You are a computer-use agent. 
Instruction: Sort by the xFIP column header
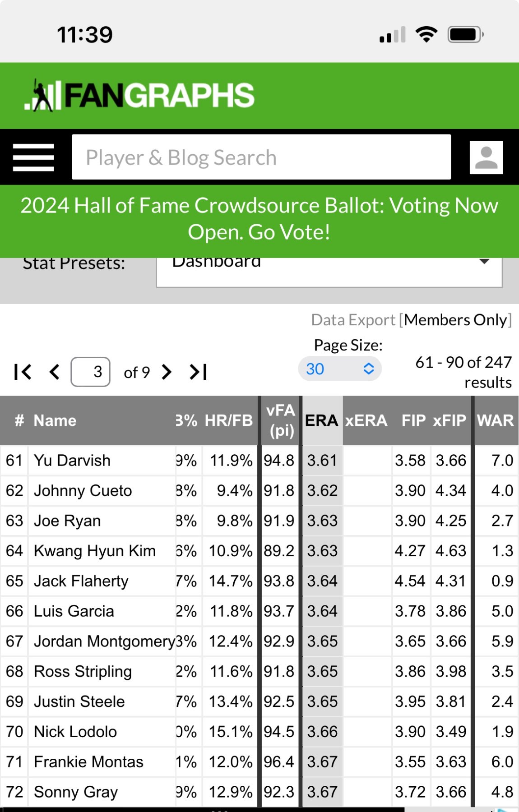[449, 420]
